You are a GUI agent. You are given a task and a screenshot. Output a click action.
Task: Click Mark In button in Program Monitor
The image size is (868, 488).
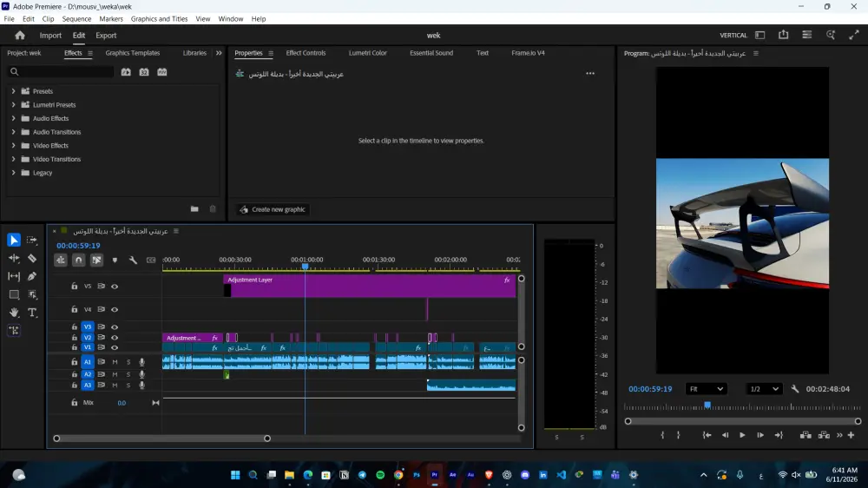point(662,435)
